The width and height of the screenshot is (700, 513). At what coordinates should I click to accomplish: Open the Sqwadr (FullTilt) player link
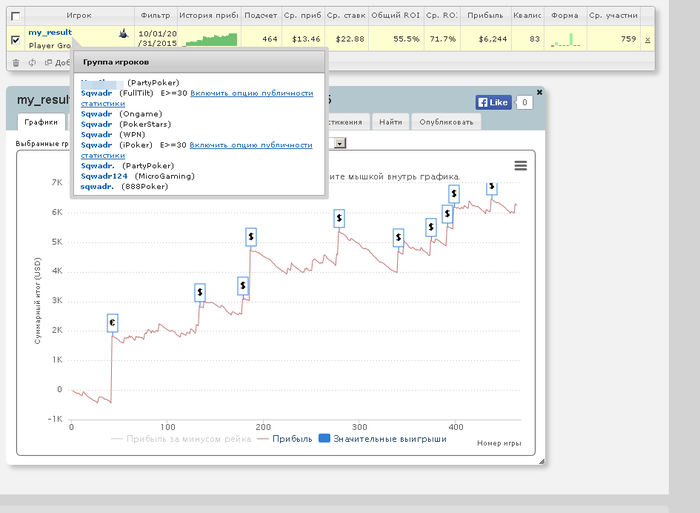coord(96,93)
